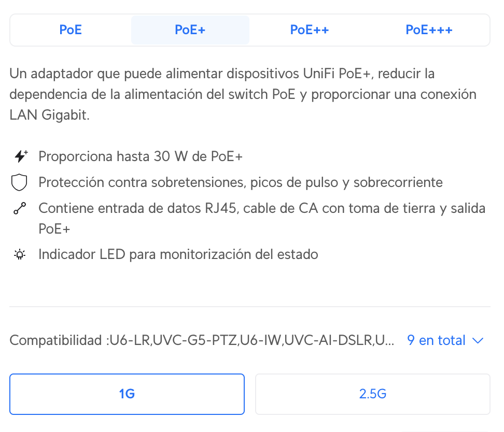The width and height of the screenshot is (504, 432).
Task: Click the "Protección contra sobretensiones" feature line
Action: click(241, 182)
